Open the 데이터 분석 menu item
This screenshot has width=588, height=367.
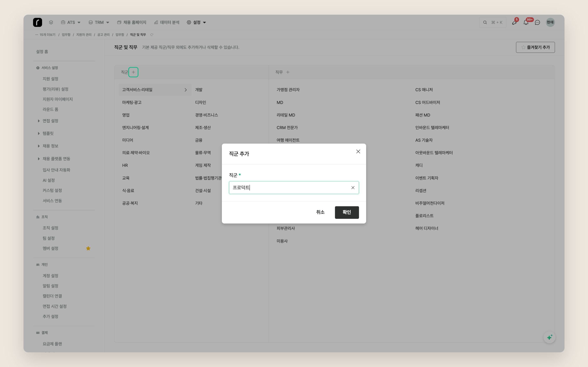click(167, 22)
